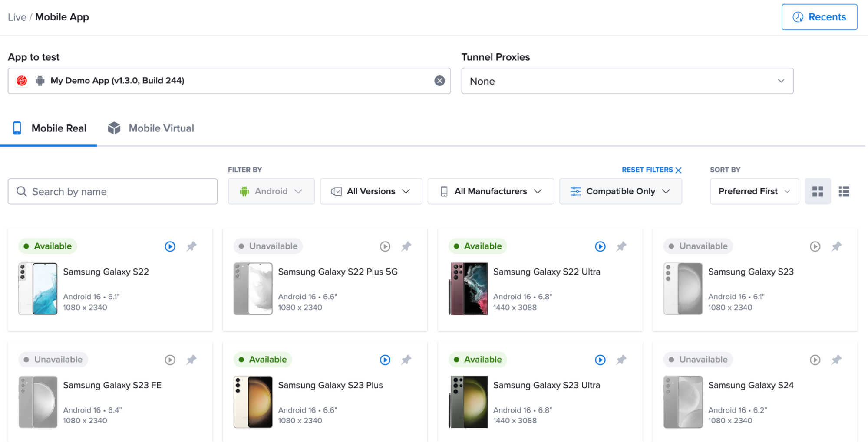Viewport: 868px width, 442px height.
Task: Open the Tunnel Proxies dropdown
Action: click(627, 81)
